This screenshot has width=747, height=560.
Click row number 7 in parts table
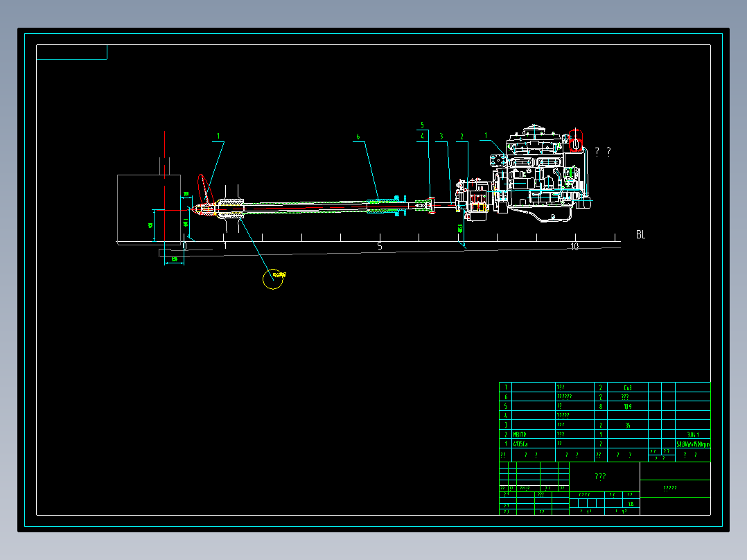pos(505,387)
